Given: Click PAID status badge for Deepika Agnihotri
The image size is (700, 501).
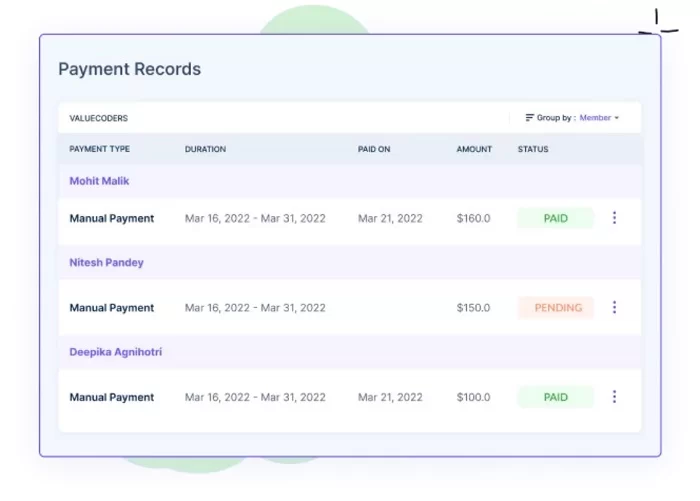Looking at the screenshot, I should [x=555, y=397].
